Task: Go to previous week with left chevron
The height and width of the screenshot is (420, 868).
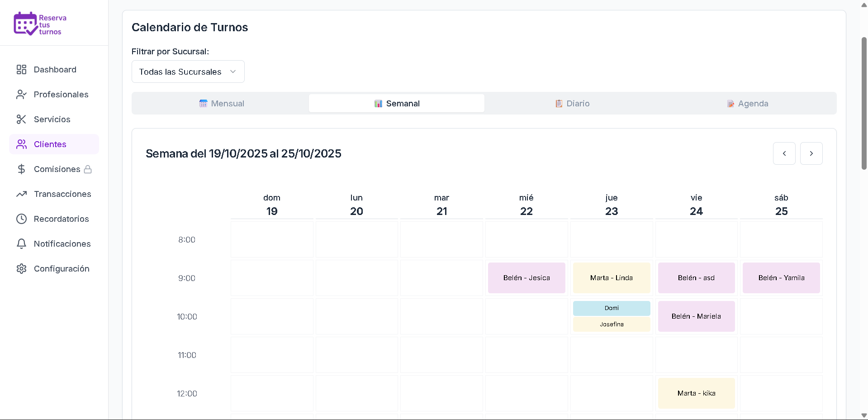Action: [784, 153]
